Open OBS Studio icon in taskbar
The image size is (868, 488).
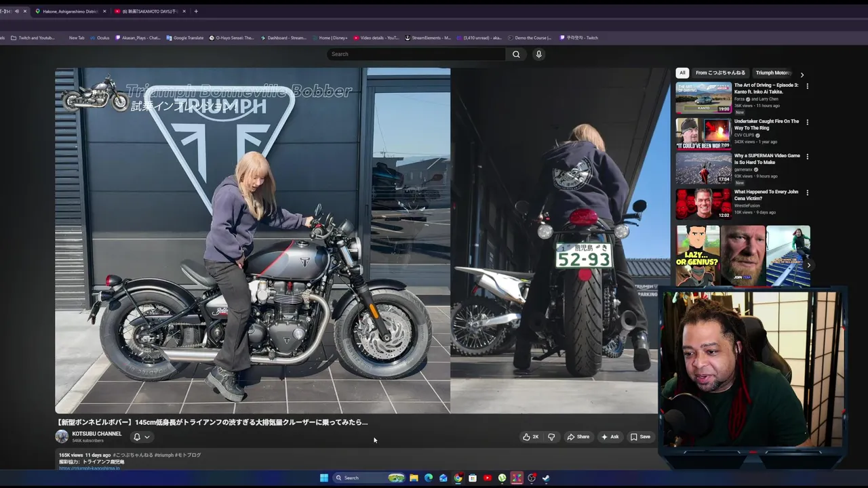(532, 478)
